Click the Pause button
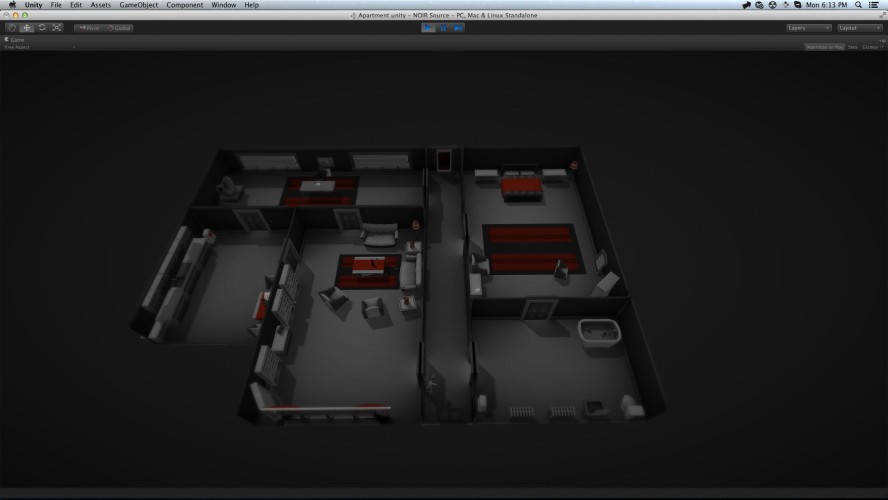The height and width of the screenshot is (500, 888). point(443,28)
